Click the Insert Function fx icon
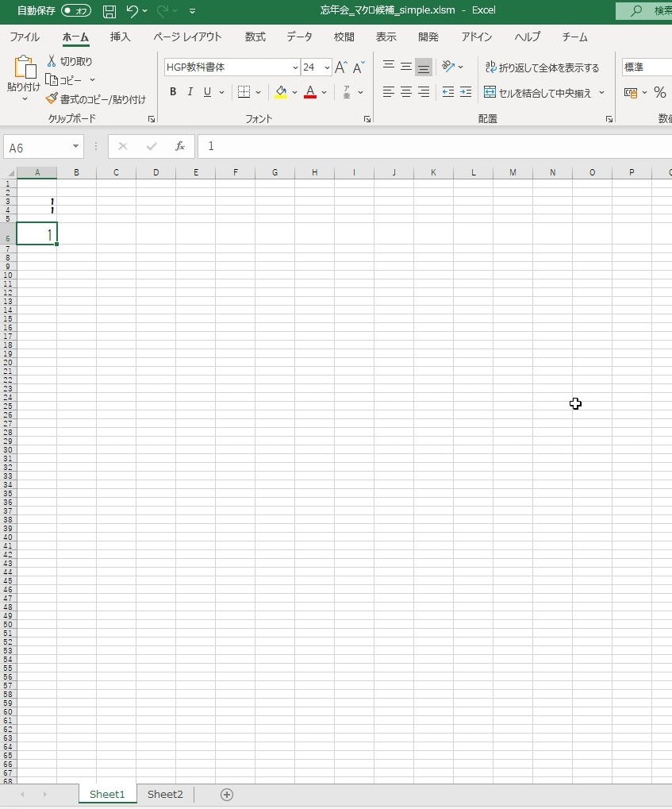Image resolution: width=672 pixels, height=809 pixels. tap(180, 147)
